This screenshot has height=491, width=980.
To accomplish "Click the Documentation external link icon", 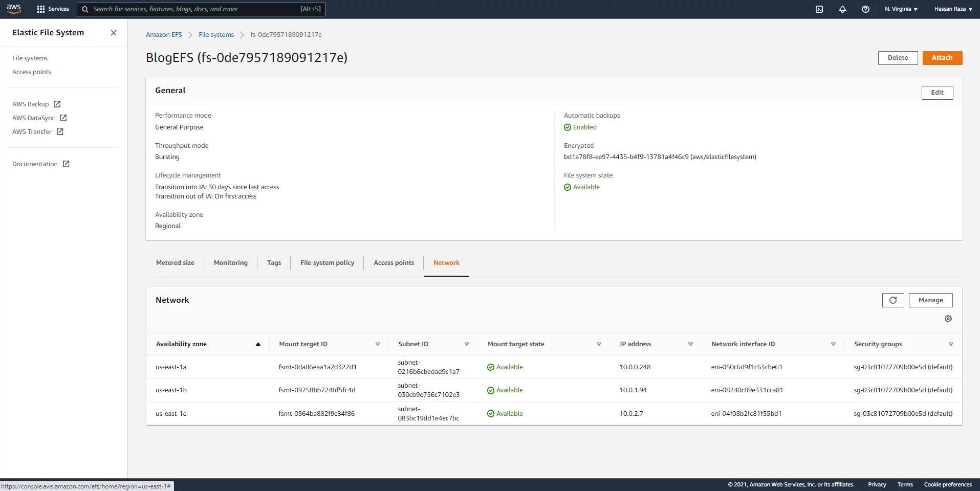I will pos(66,164).
